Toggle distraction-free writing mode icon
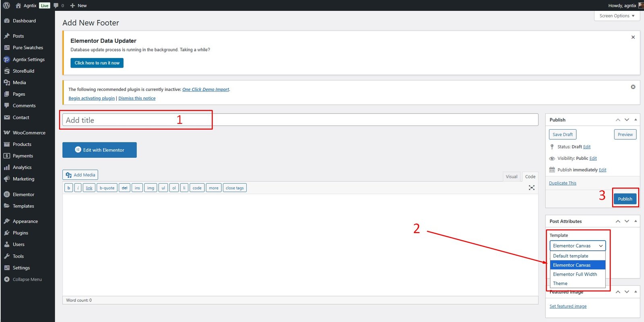The height and width of the screenshot is (322, 644). tap(531, 188)
